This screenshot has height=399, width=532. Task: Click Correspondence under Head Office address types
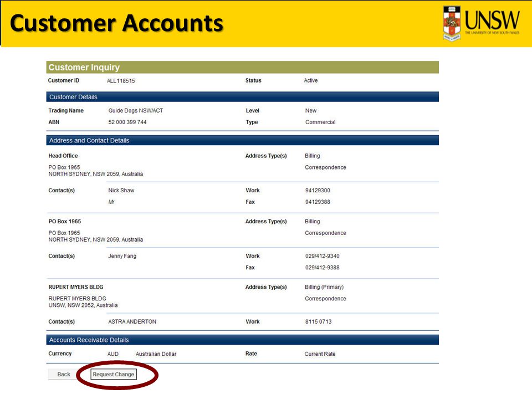pos(325,167)
